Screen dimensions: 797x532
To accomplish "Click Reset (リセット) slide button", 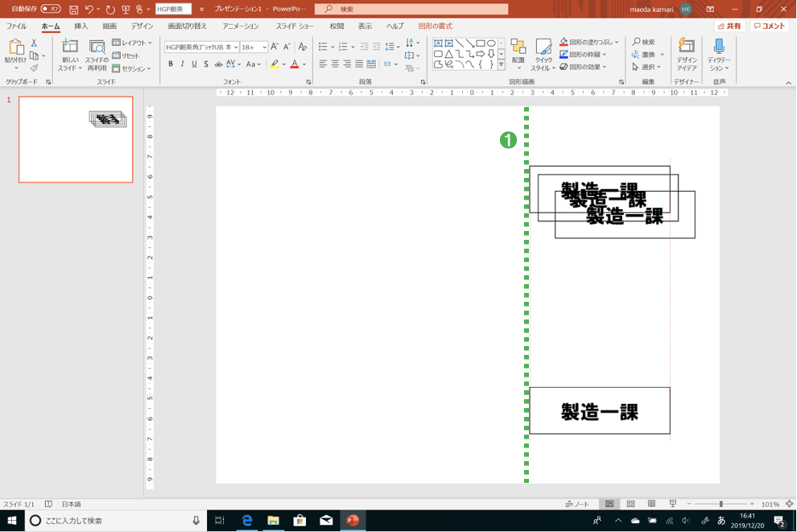I will (126, 56).
